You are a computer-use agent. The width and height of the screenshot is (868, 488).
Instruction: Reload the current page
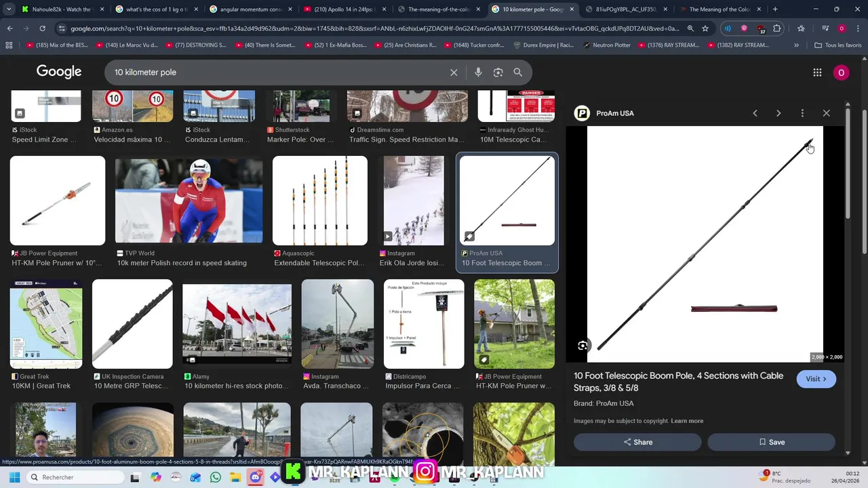coord(42,28)
